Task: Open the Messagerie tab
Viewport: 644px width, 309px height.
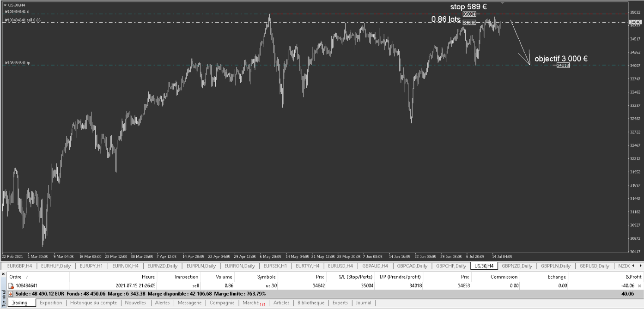Action: point(189,303)
